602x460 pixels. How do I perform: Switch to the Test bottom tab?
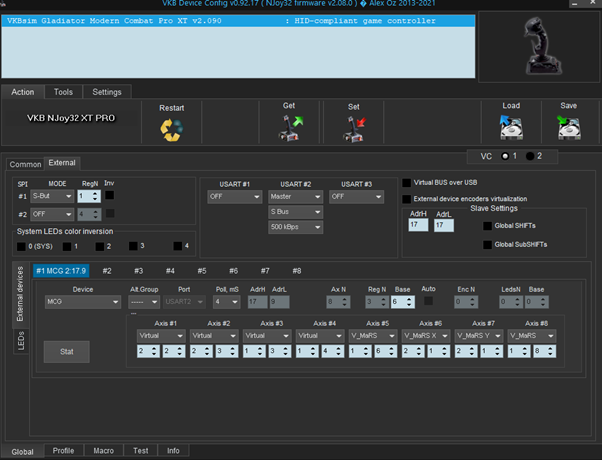(x=141, y=450)
